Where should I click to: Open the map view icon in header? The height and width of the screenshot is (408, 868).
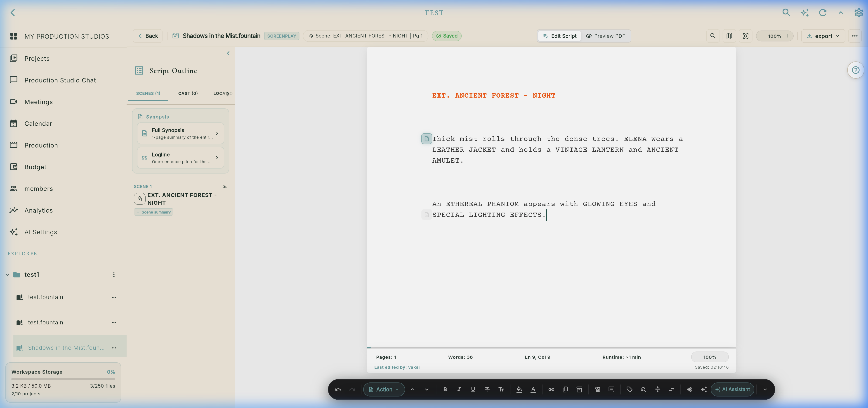[729, 36]
